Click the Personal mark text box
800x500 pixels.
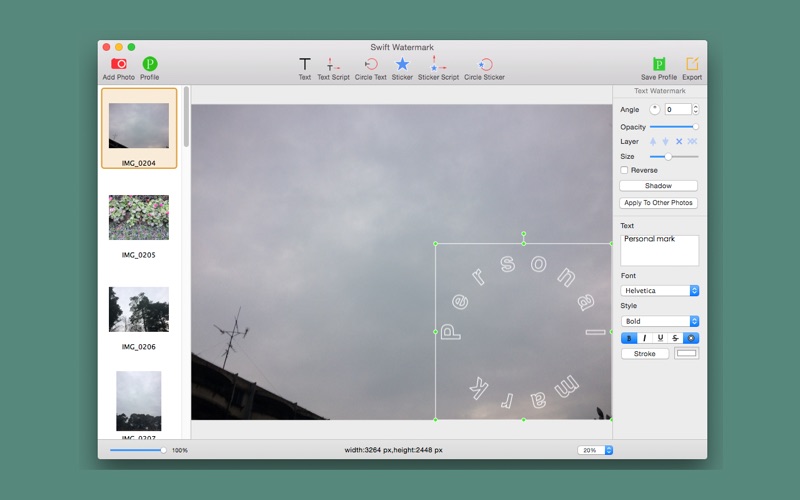[x=659, y=250]
